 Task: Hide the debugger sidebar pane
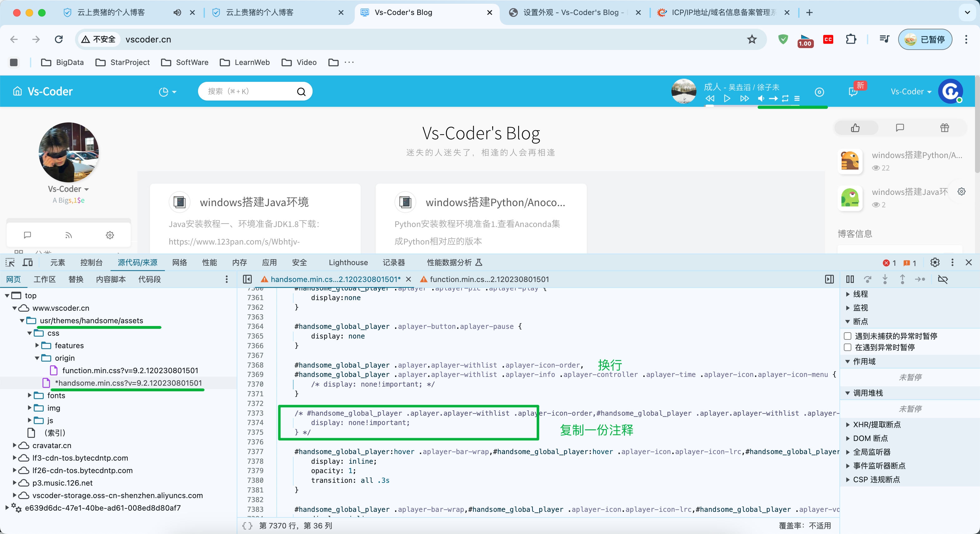click(x=829, y=279)
